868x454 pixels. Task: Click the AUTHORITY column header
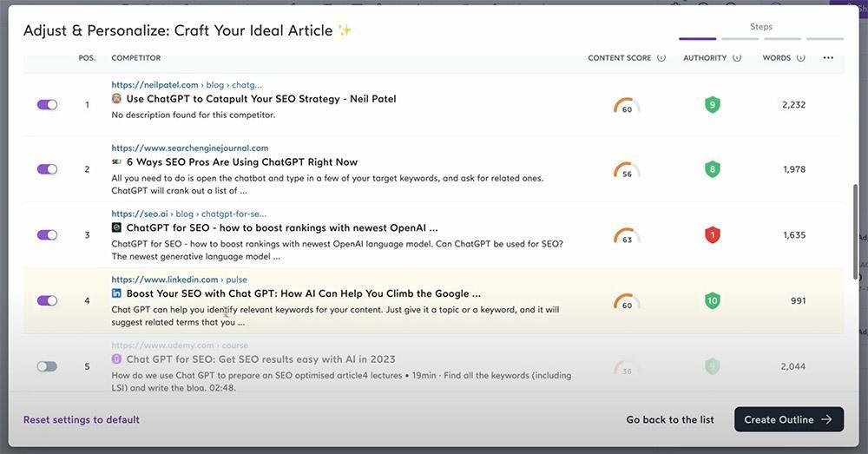[x=705, y=57]
